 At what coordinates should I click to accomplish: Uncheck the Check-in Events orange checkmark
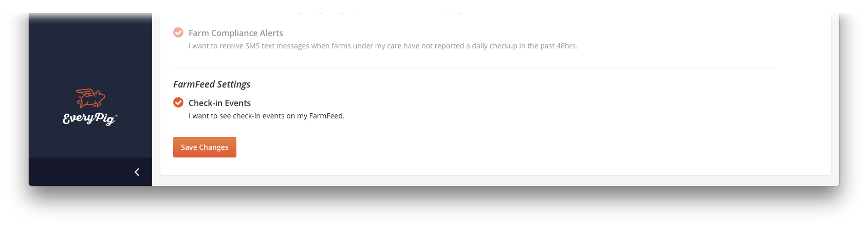click(x=178, y=102)
